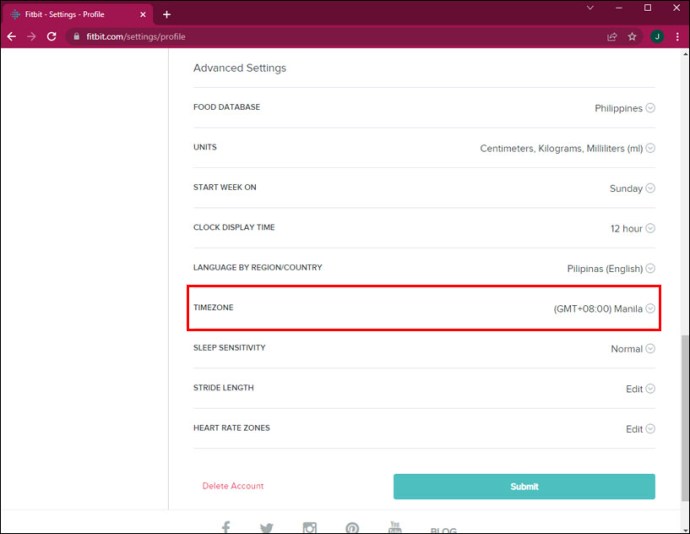Expand Food Database Philippines dropdown
Image resolution: width=690 pixels, height=534 pixels.
[650, 108]
